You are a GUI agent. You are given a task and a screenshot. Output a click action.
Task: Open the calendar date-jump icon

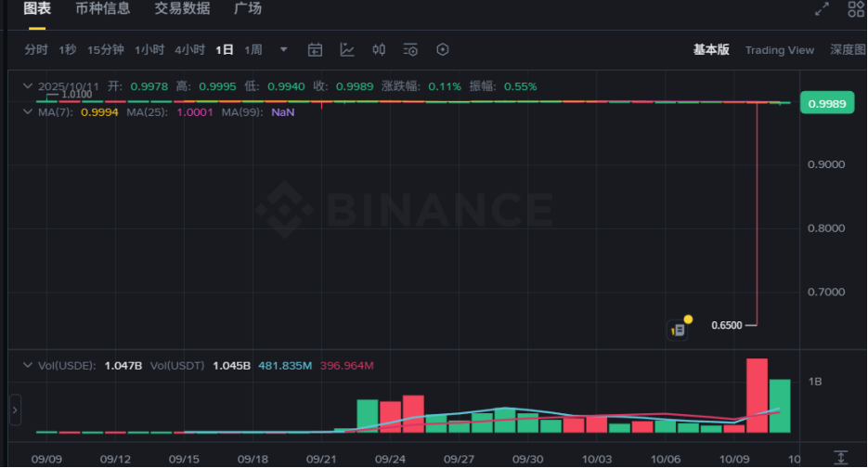click(x=315, y=49)
